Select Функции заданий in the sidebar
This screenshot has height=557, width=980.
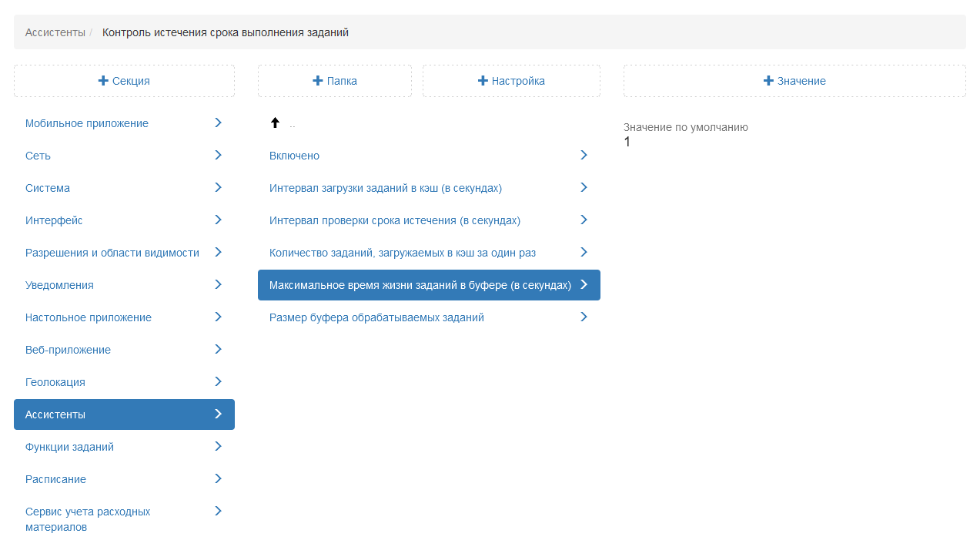(69, 447)
